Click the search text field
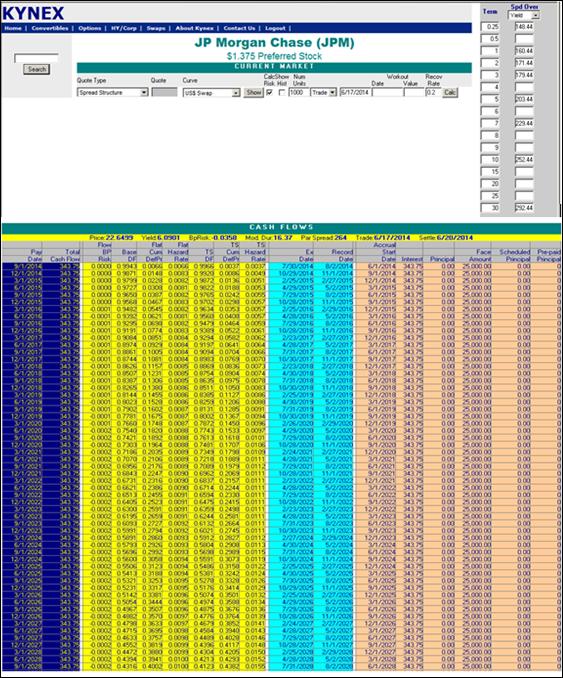The width and height of the screenshot is (563, 678). [x=36, y=58]
